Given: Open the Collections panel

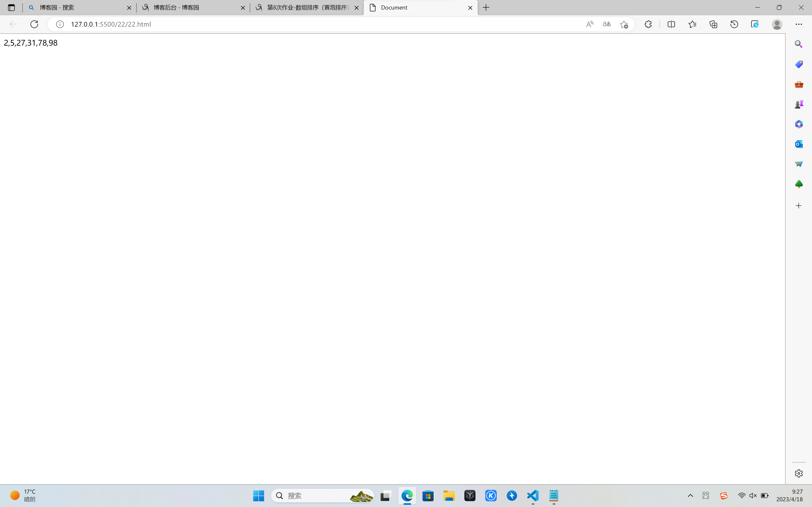Looking at the screenshot, I should [x=713, y=24].
